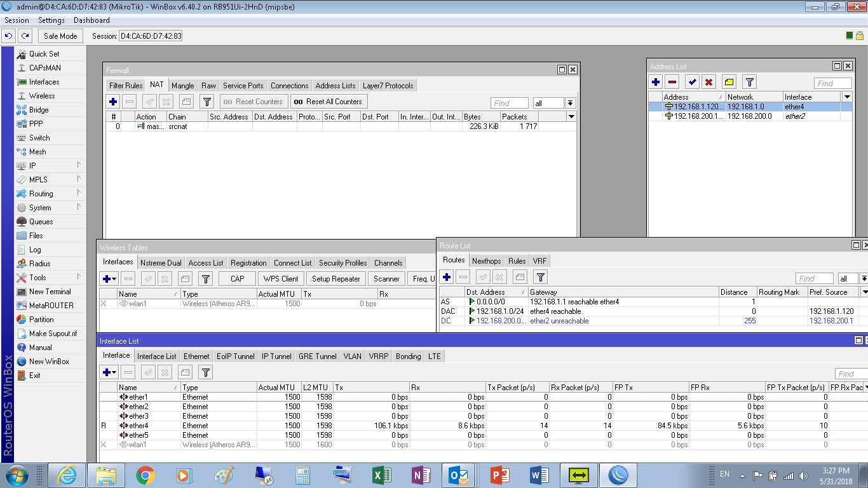Open Address List columns dropdown
Image resolution: width=868 pixels, height=488 pixels.
846,97
